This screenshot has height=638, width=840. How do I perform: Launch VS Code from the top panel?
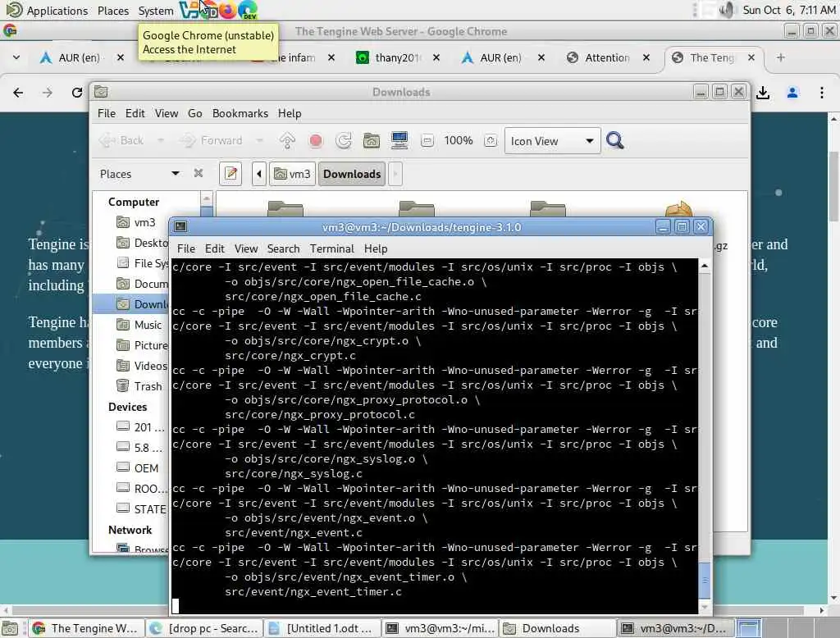tap(189, 10)
